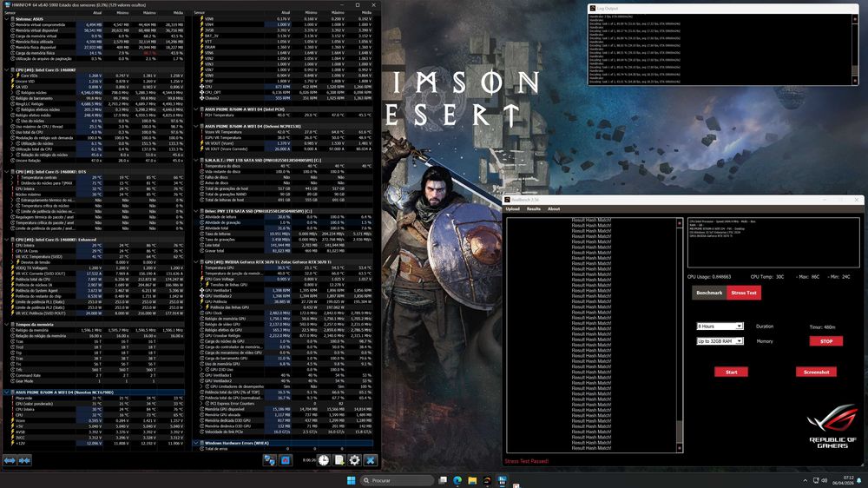Select 'Total de erros' WHEA row

tap(286, 449)
